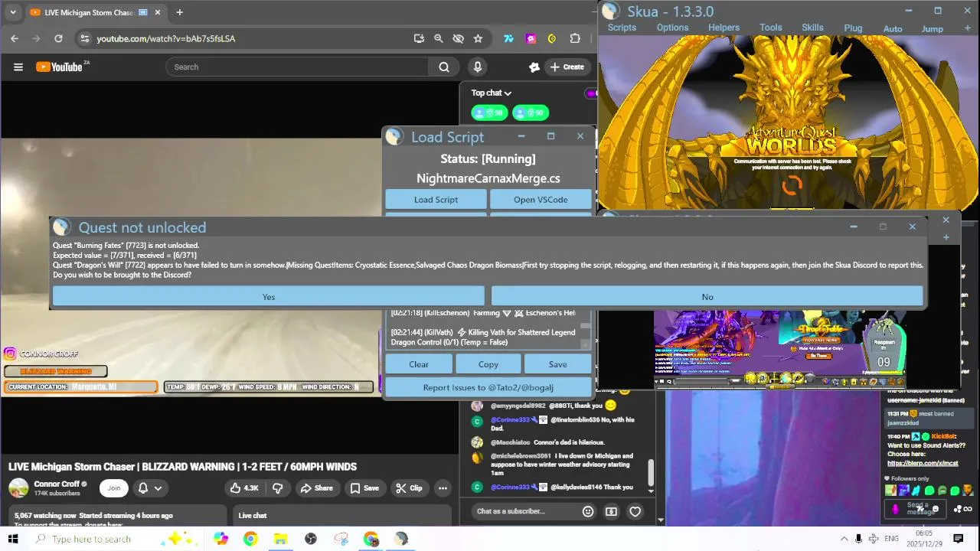Click the Load Script log scrollbar
The height and width of the screenshot is (551, 980).
[x=586, y=325]
